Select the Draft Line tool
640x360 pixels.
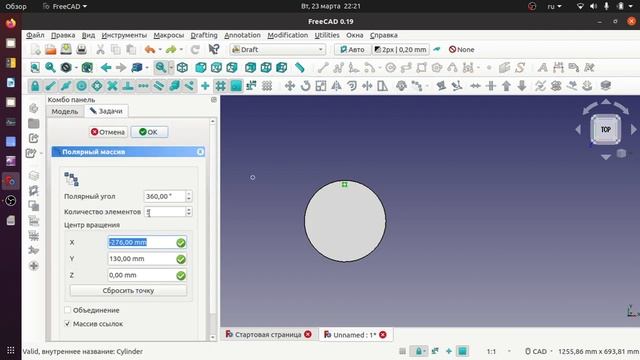click(323, 67)
